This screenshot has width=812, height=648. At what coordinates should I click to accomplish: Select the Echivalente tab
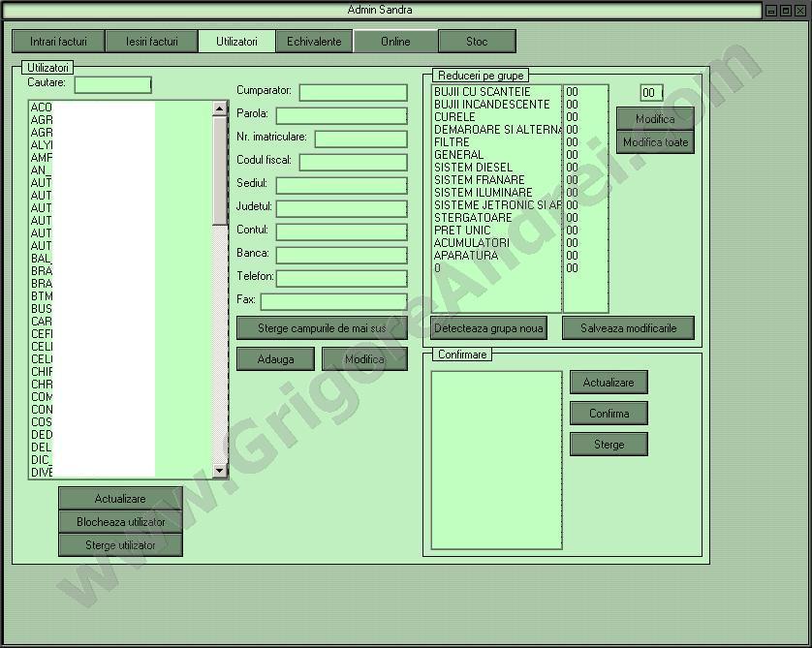[x=314, y=42]
